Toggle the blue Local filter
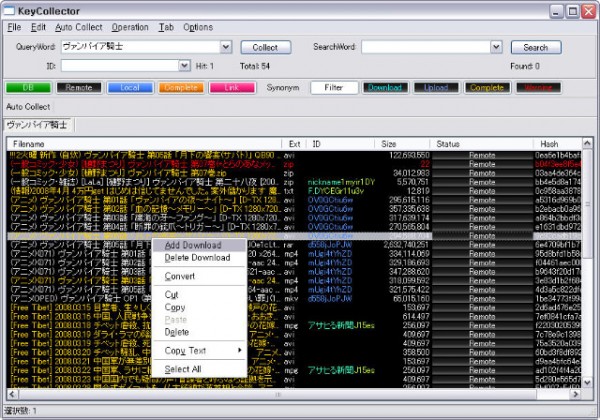 [x=130, y=88]
